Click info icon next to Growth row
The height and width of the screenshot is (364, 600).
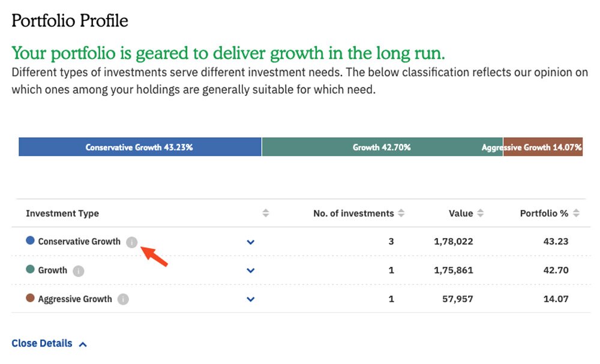[x=78, y=271]
